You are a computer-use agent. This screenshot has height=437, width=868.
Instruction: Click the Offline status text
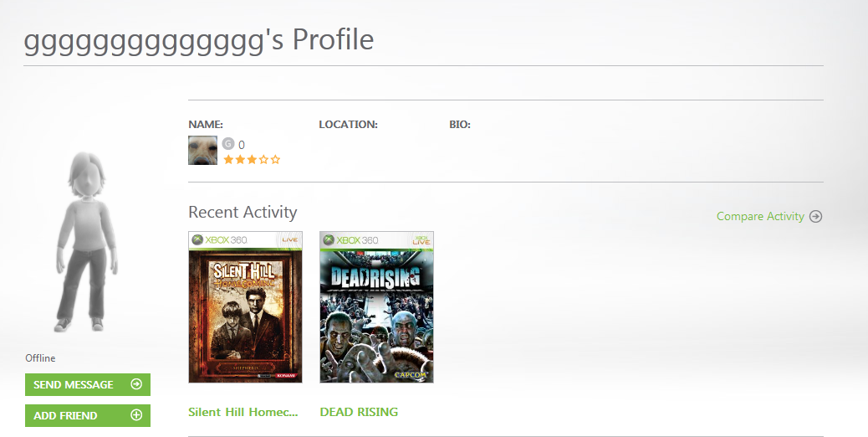tap(40, 358)
